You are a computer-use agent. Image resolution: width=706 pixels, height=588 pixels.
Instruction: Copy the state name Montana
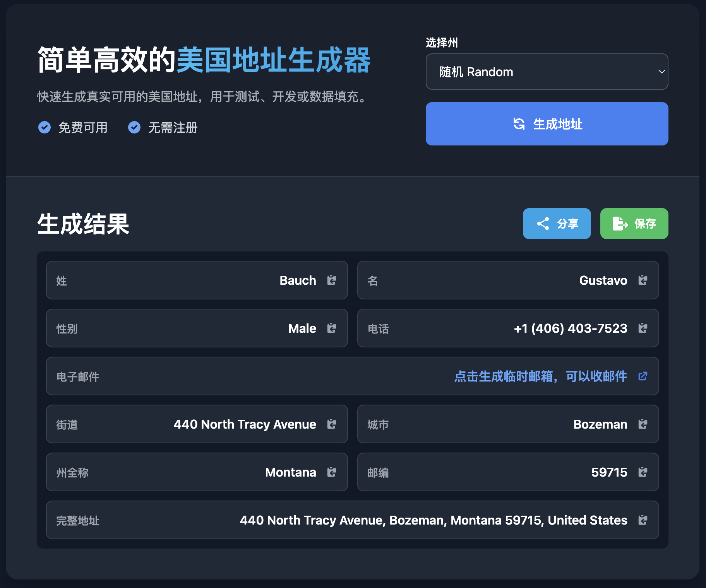[x=332, y=472]
